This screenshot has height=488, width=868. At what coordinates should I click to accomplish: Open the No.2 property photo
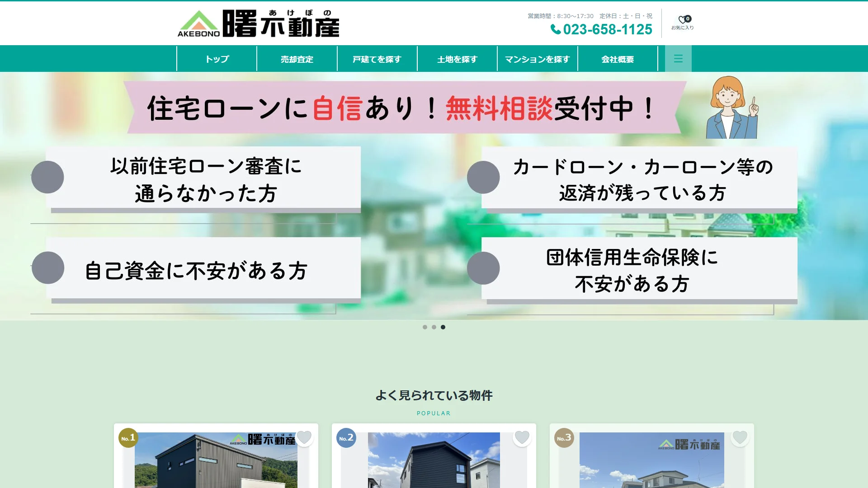coord(434,460)
